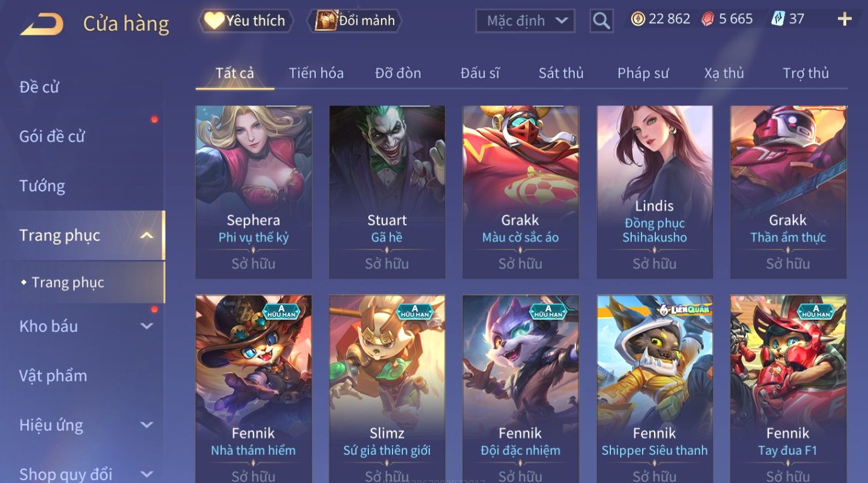Expand the Hiệu ứng sidebar section
This screenshot has width=868, height=483.
coord(147,425)
